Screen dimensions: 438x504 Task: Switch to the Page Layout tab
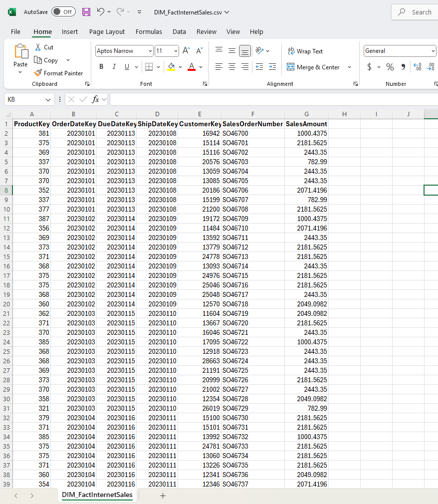click(x=107, y=31)
